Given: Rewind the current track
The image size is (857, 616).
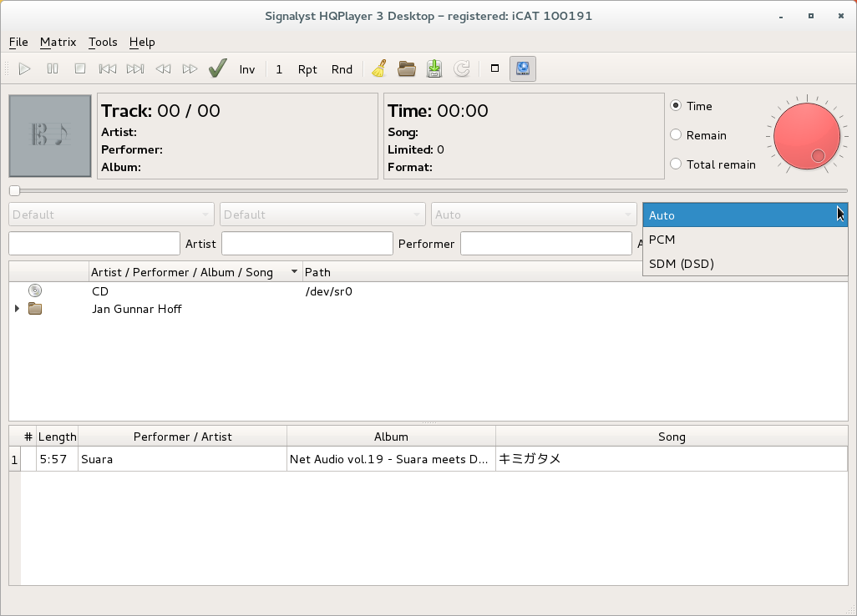Looking at the screenshot, I should point(163,68).
